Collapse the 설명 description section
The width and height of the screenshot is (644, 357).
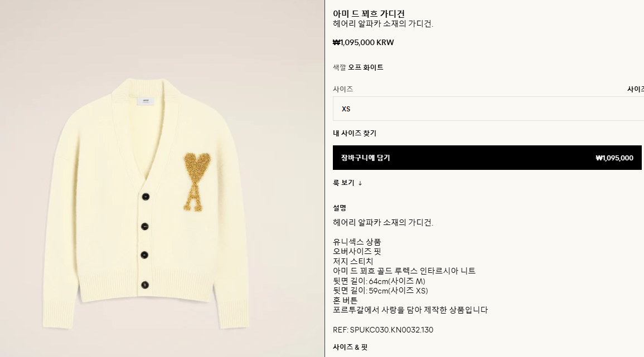(340, 208)
